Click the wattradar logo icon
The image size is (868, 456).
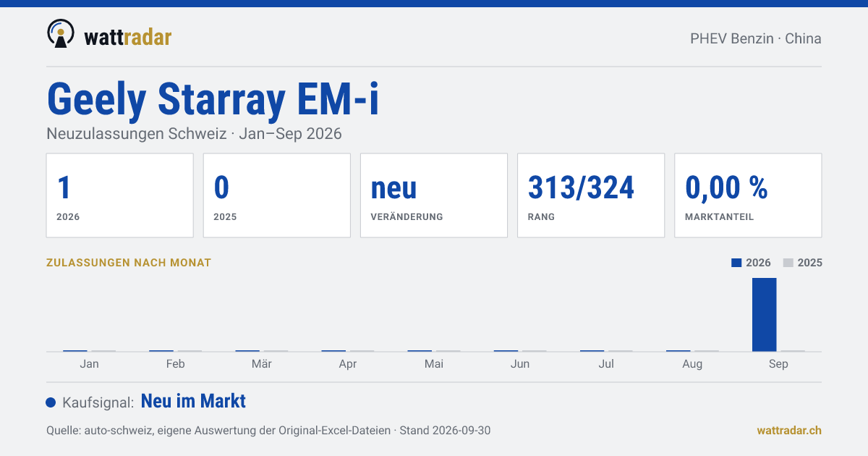[60, 33]
